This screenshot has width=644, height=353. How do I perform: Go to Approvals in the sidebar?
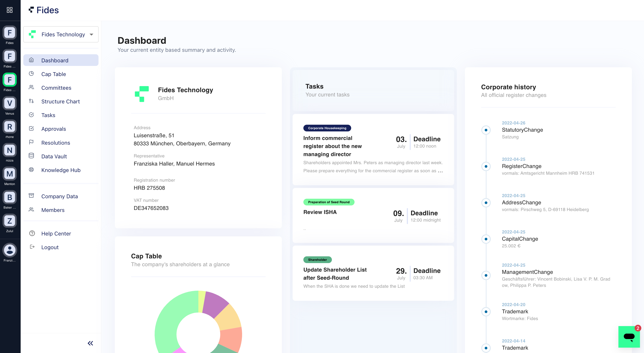pyautogui.click(x=53, y=129)
